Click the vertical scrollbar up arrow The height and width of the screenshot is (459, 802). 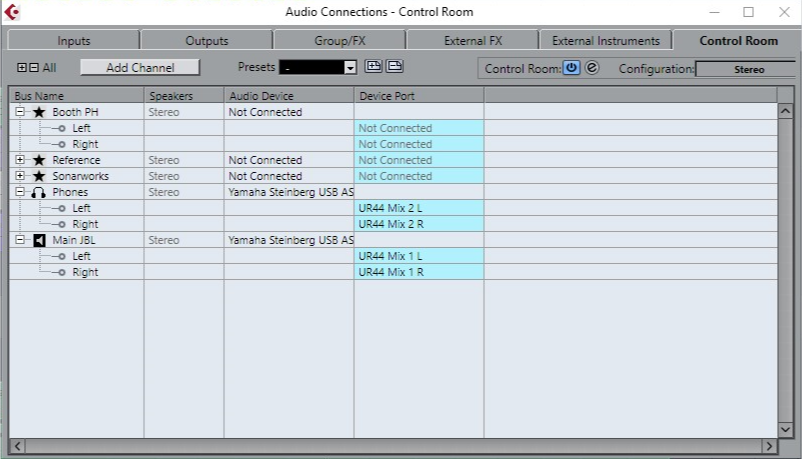pyautogui.click(x=785, y=111)
